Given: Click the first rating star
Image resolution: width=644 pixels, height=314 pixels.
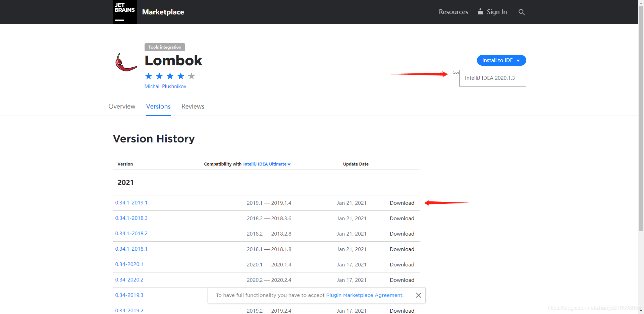Looking at the screenshot, I should [x=149, y=76].
